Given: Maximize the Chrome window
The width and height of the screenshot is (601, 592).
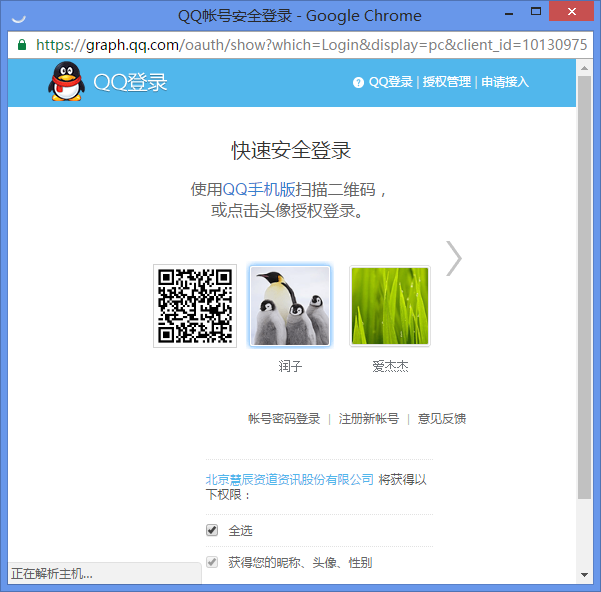Looking at the screenshot, I should click(536, 11).
